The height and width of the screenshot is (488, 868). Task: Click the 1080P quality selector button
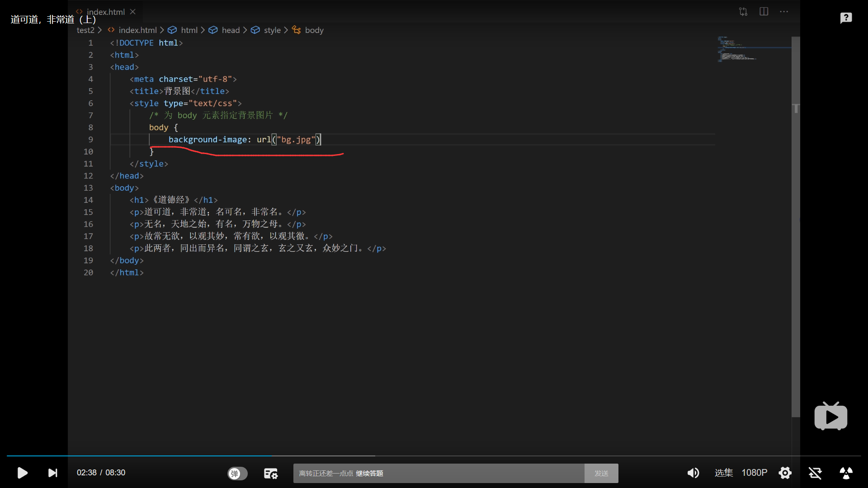point(754,473)
